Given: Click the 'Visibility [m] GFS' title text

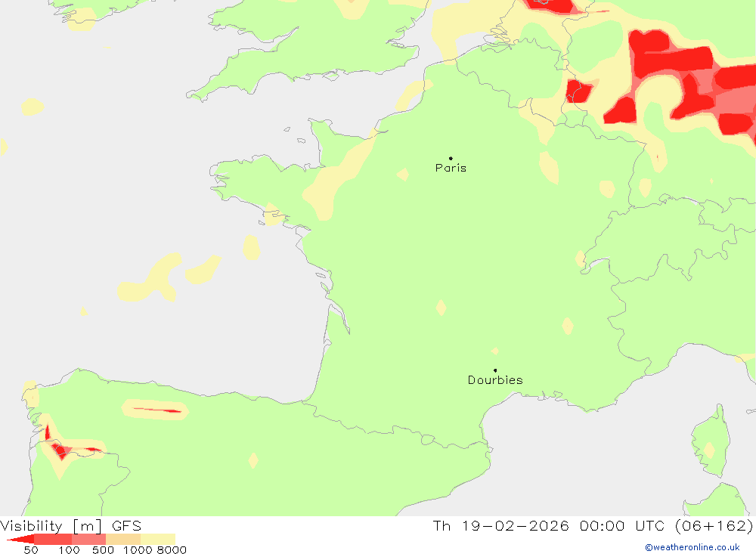Looking at the screenshot, I should click(x=71, y=525).
